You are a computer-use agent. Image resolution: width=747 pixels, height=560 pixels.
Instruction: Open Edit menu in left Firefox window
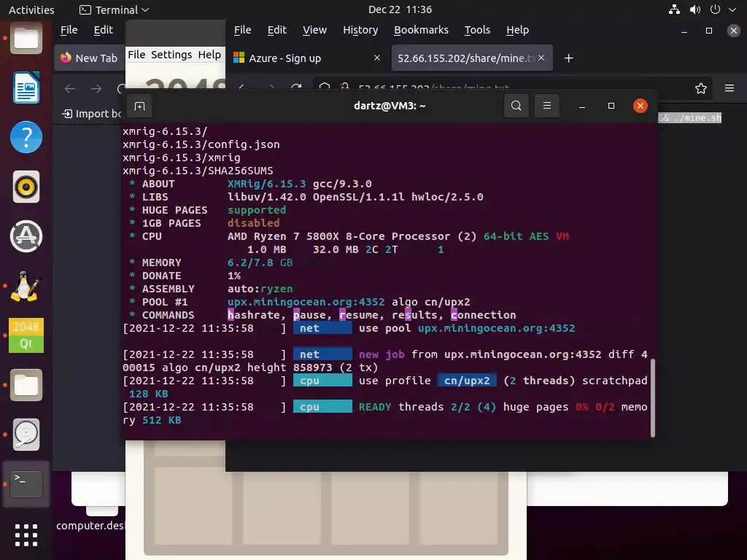104,30
